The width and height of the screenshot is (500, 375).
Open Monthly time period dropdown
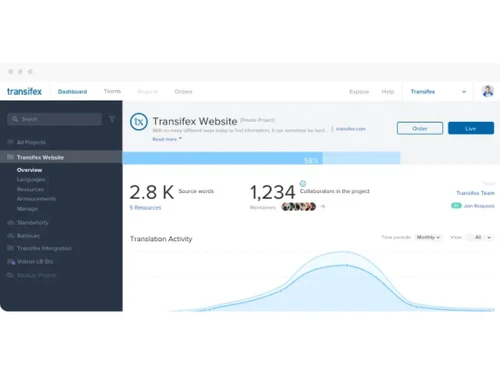(428, 237)
